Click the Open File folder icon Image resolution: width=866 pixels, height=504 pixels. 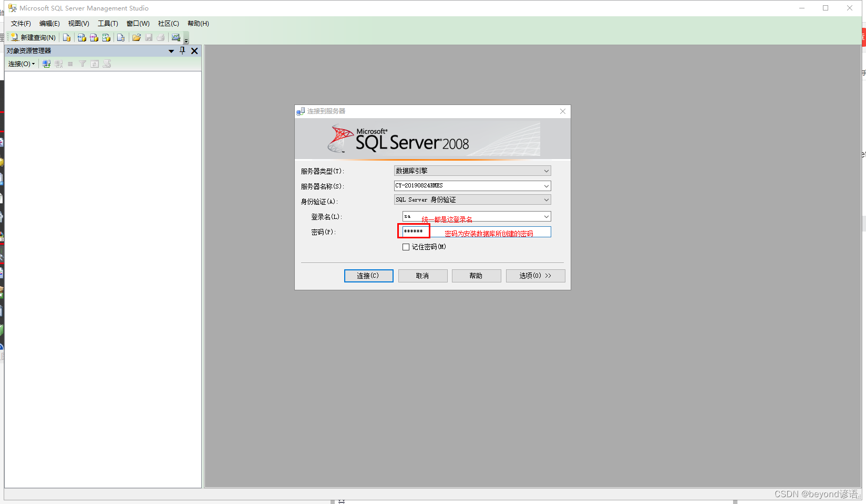point(137,37)
